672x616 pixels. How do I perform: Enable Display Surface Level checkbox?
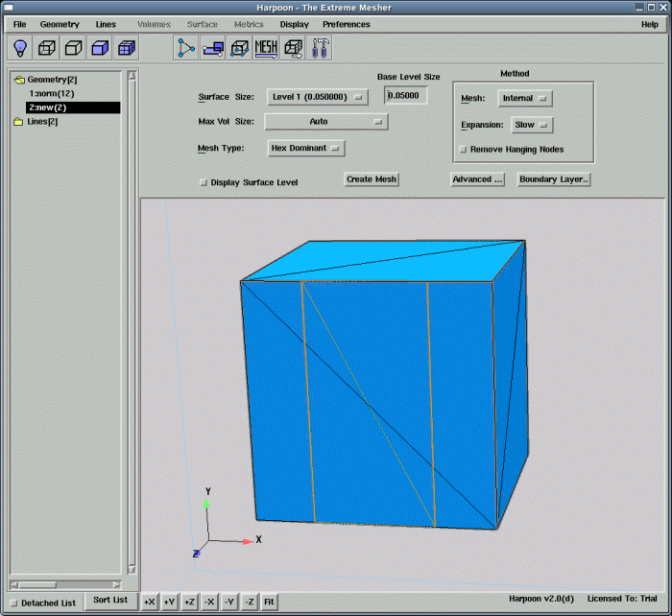pyautogui.click(x=204, y=182)
